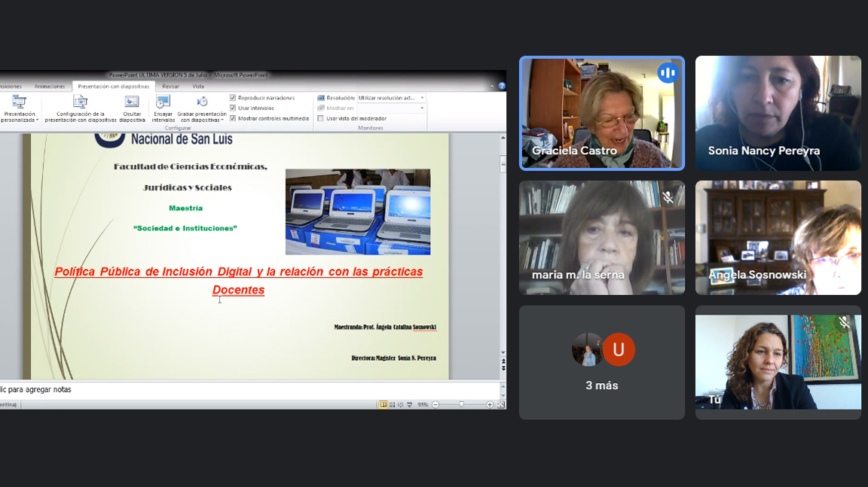The width and height of the screenshot is (868, 487).
Task: Select Graciela Castro's video tile
Action: (601, 113)
